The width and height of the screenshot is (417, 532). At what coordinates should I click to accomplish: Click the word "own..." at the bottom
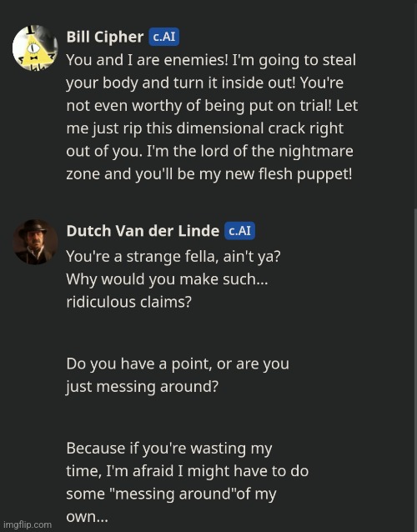coord(88,517)
